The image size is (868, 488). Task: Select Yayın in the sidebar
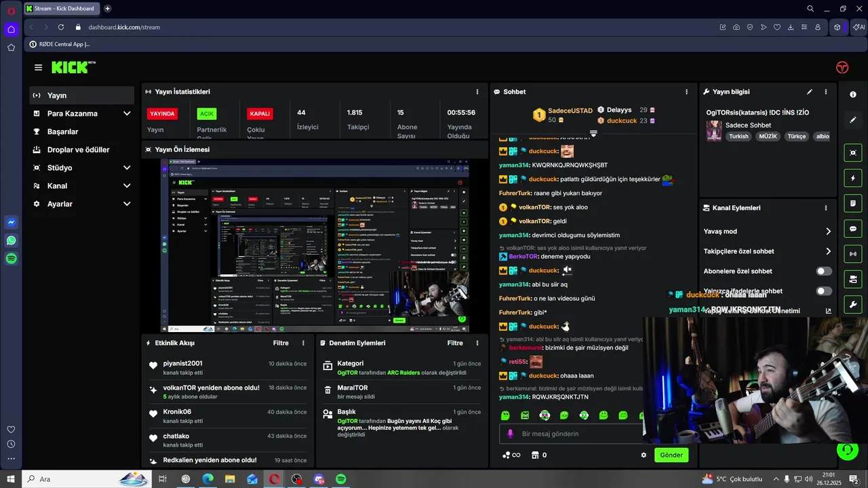click(81, 96)
